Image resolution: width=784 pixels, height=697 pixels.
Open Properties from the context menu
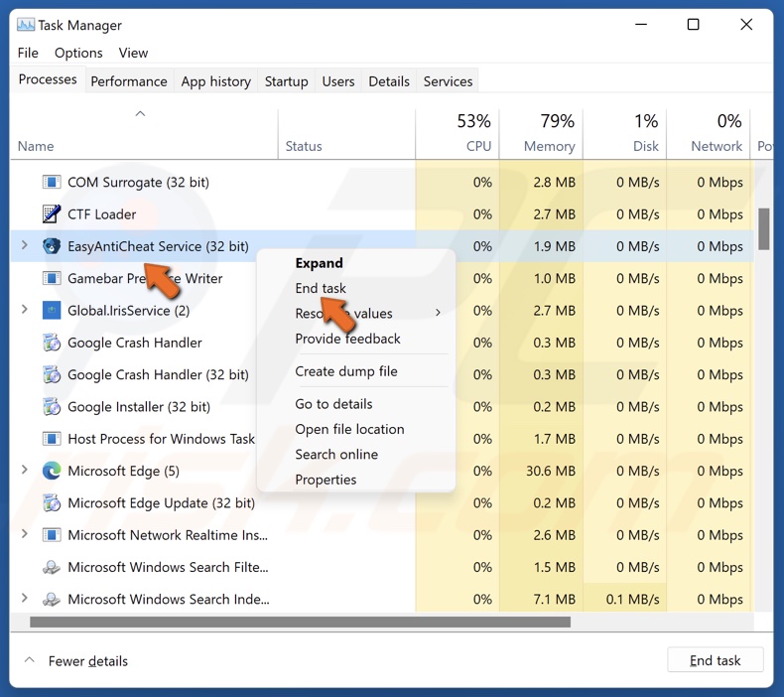[x=326, y=480]
